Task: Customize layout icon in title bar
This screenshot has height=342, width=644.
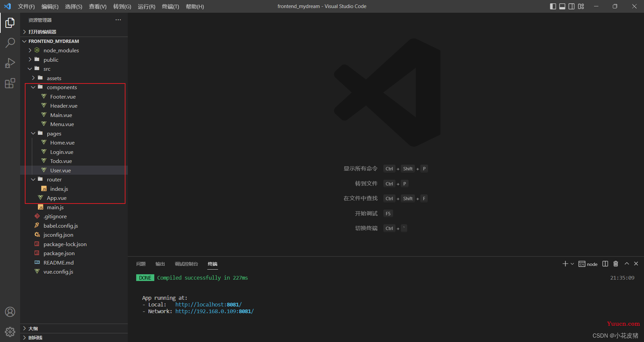Action: (581, 6)
